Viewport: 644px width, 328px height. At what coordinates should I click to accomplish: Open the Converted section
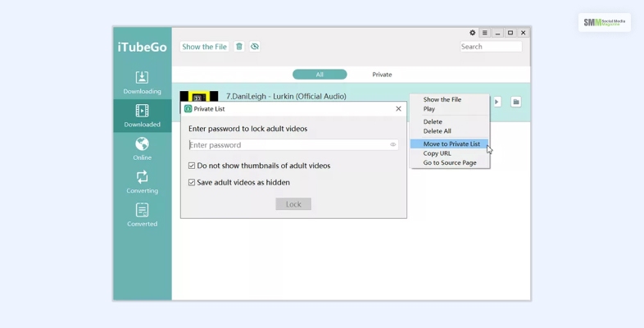[142, 215]
